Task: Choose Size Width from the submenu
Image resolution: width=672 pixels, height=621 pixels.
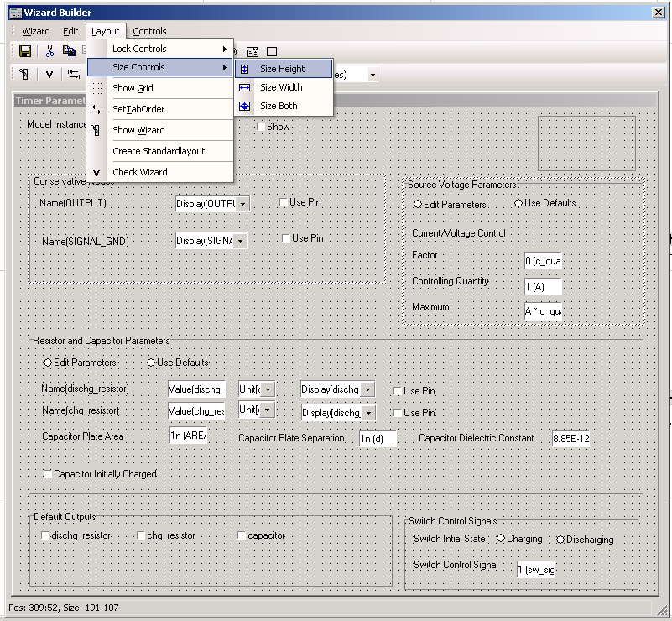Action: coord(280,87)
